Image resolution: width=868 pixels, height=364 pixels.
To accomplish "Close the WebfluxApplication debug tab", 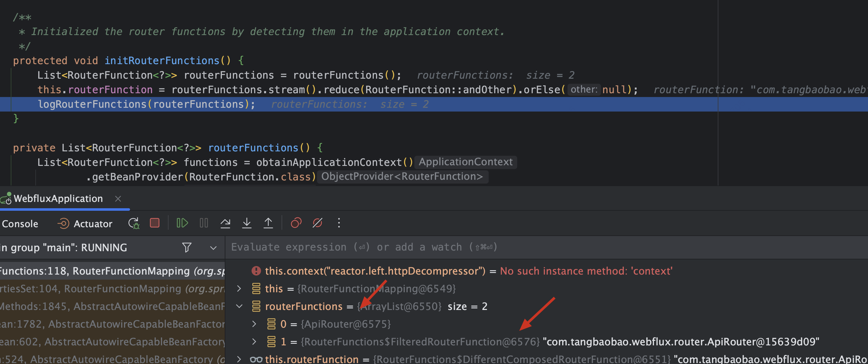I will click(118, 199).
